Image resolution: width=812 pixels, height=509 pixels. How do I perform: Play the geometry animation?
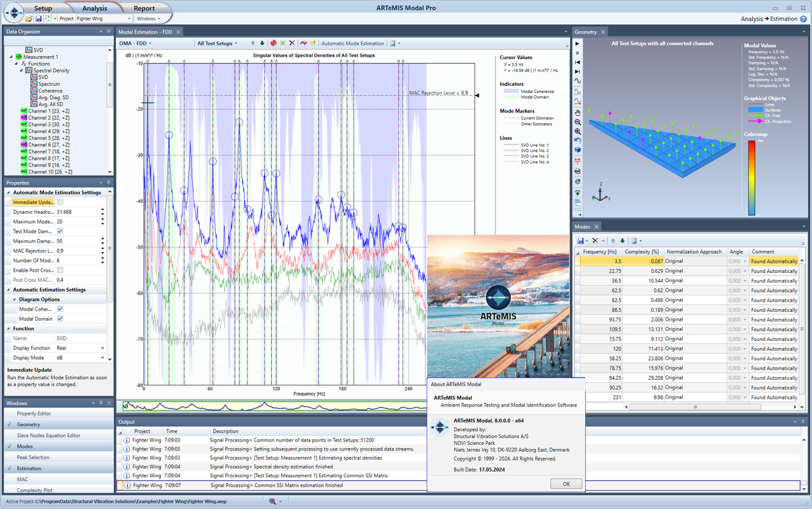coord(578,43)
